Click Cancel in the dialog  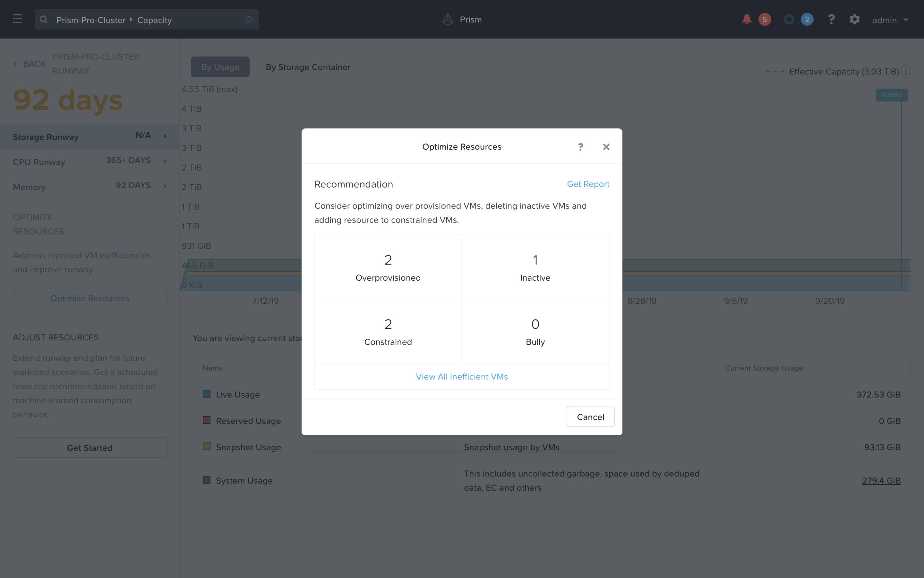pos(590,417)
